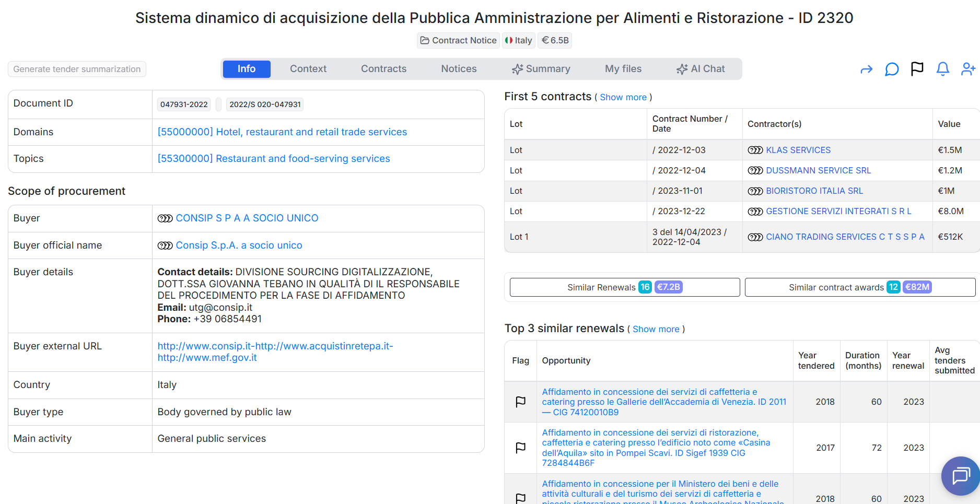Open the buyer external URL link
980x504 pixels.
[x=275, y=352]
